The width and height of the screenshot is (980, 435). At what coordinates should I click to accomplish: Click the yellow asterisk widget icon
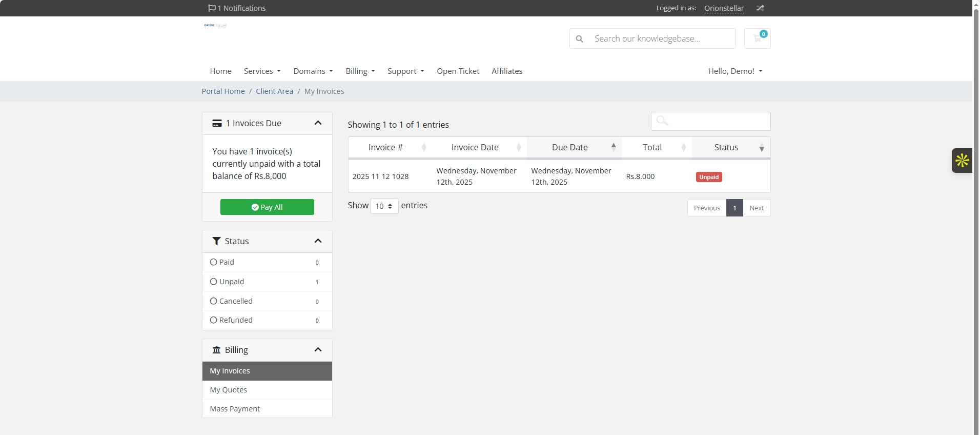tap(962, 161)
